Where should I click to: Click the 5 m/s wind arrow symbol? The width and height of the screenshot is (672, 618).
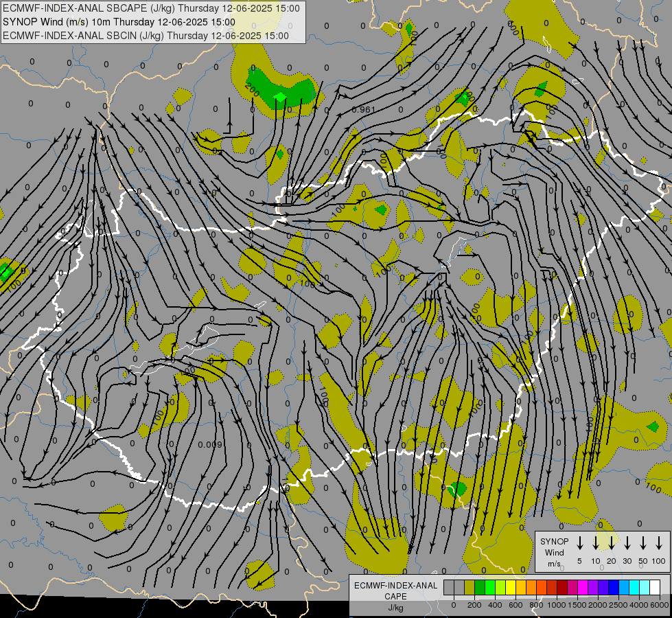[579, 543]
